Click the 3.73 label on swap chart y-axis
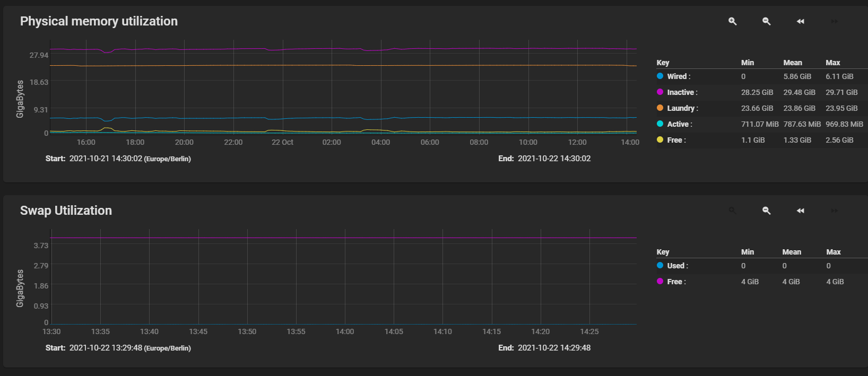 (x=41, y=246)
